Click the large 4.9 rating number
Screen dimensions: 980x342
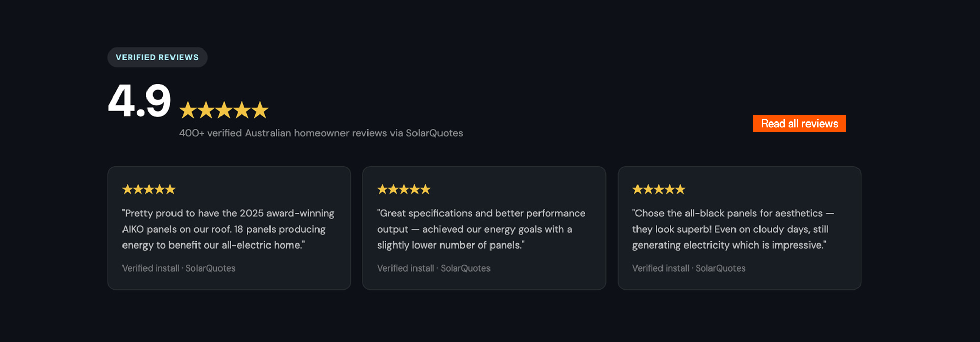pyautogui.click(x=139, y=101)
